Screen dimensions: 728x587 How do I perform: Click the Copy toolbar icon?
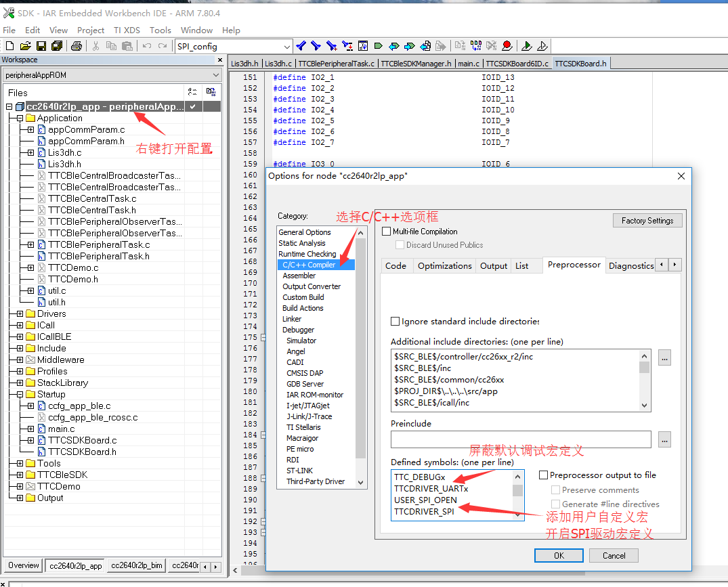(112, 46)
